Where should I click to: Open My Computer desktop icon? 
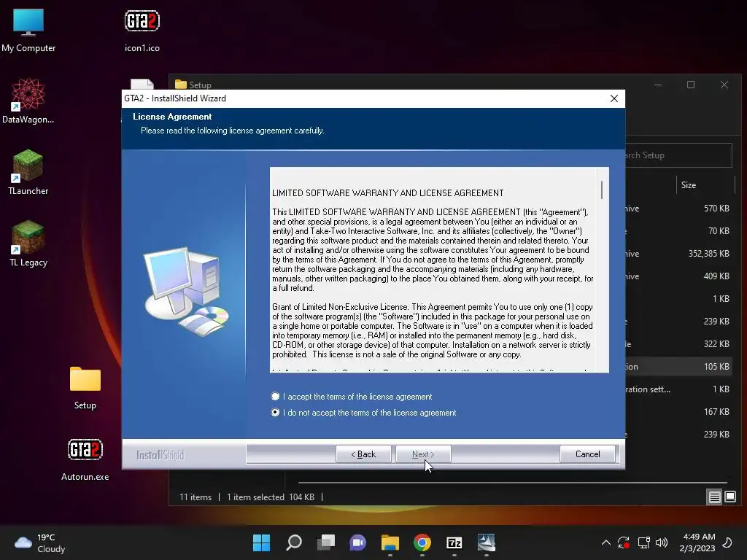28,30
